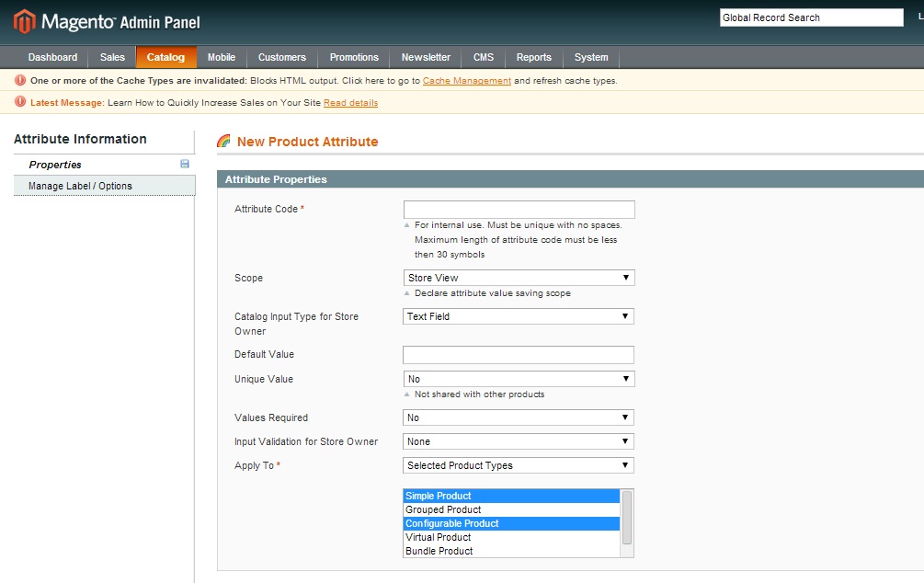924x583 pixels.
Task: Open the Catalog menu
Action: tap(165, 57)
